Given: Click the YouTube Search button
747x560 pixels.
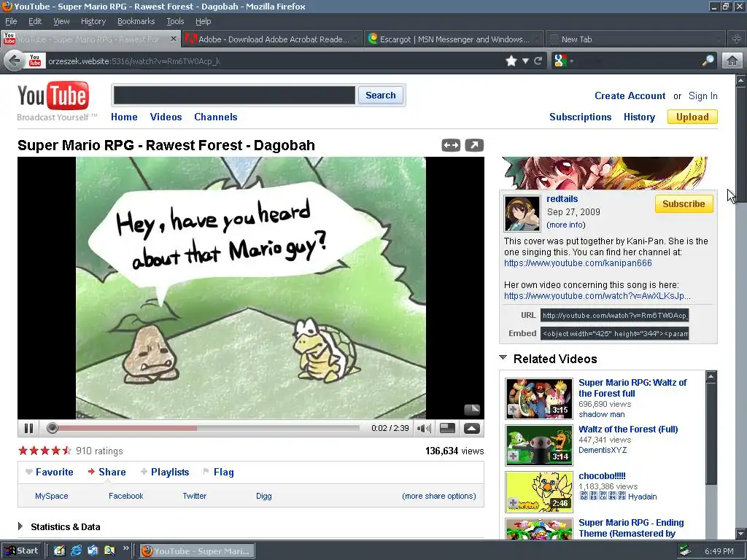Looking at the screenshot, I should point(380,96).
